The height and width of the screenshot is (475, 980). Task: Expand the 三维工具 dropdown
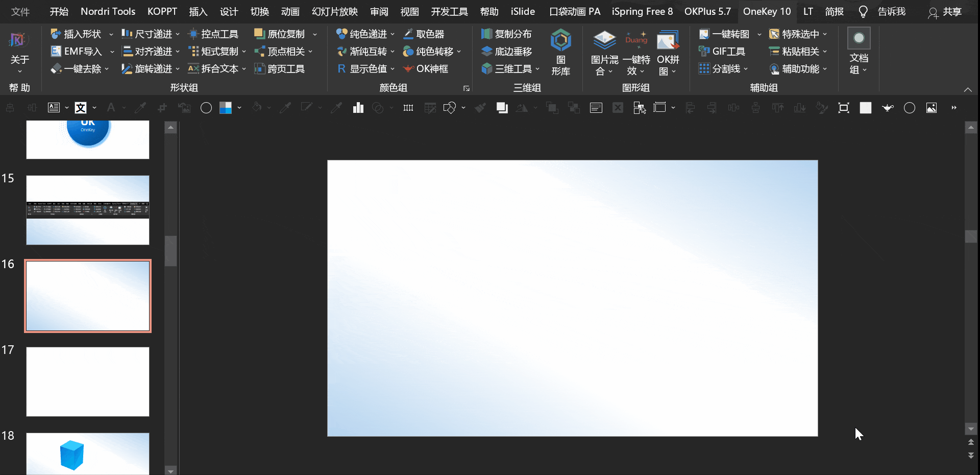coord(537,69)
